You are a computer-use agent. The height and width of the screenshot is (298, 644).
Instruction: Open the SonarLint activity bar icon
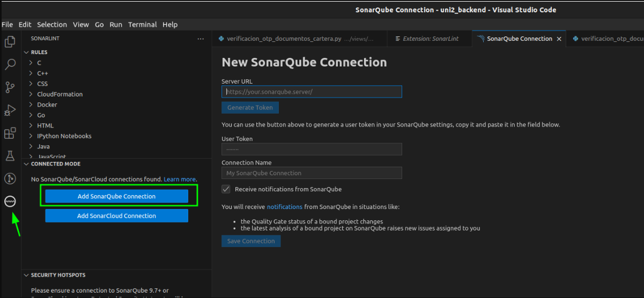tap(10, 202)
